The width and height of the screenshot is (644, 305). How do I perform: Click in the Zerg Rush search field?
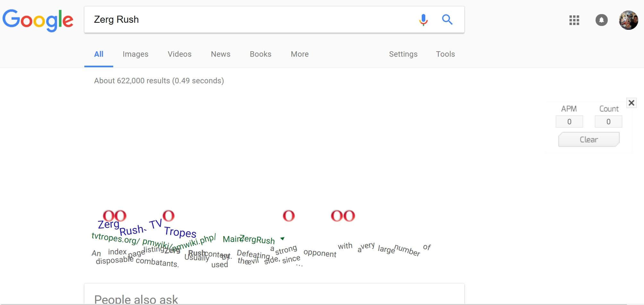(x=250, y=20)
